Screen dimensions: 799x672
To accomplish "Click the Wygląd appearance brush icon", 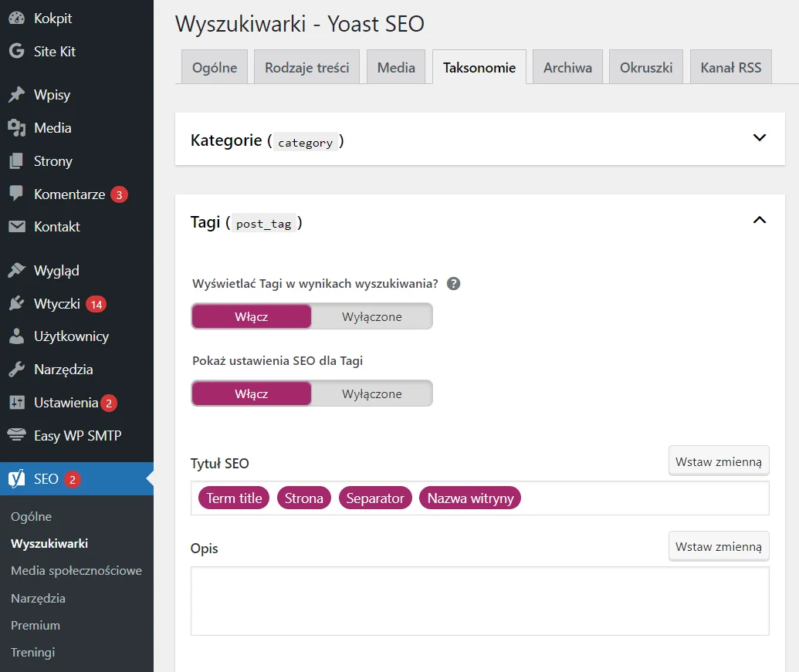I will click(x=19, y=270).
